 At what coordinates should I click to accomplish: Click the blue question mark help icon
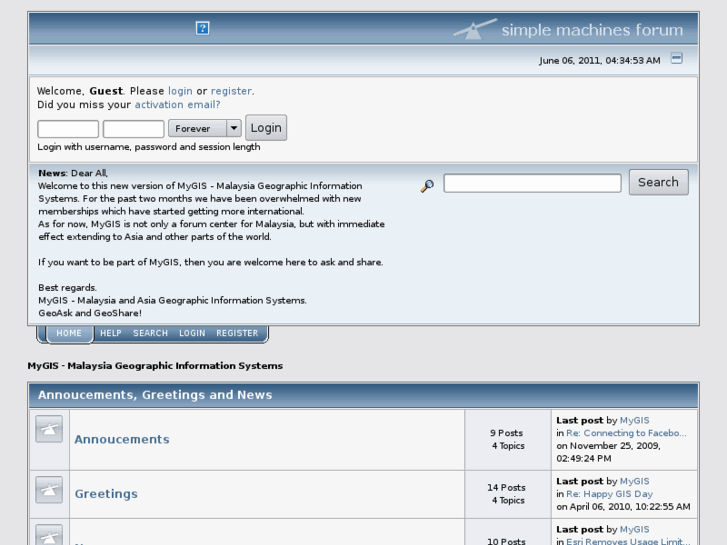[x=202, y=28]
